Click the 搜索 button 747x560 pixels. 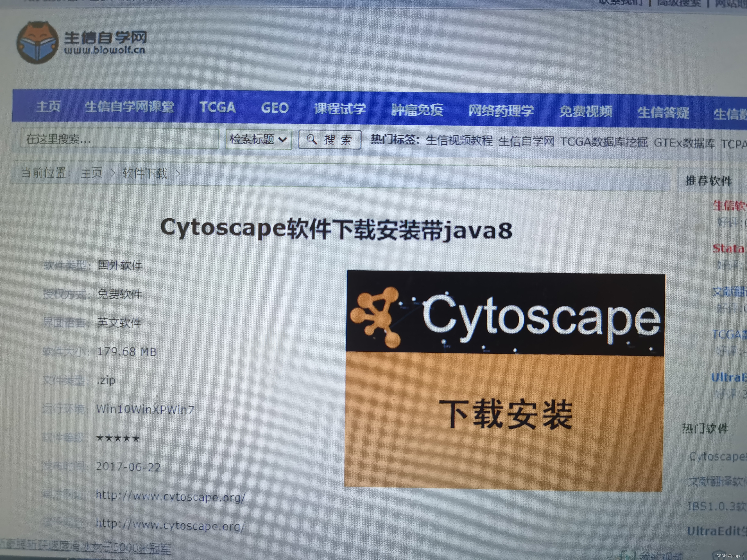[x=330, y=139]
